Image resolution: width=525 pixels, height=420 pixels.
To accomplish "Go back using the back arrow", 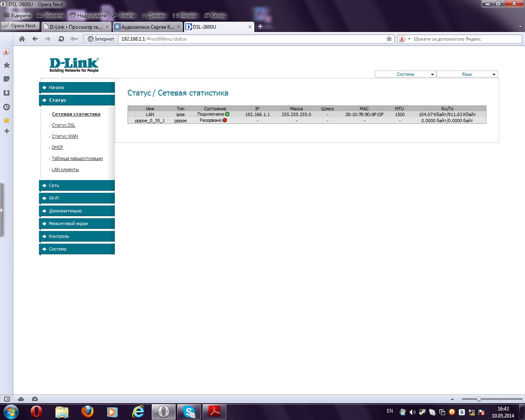I will coord(35,39).
